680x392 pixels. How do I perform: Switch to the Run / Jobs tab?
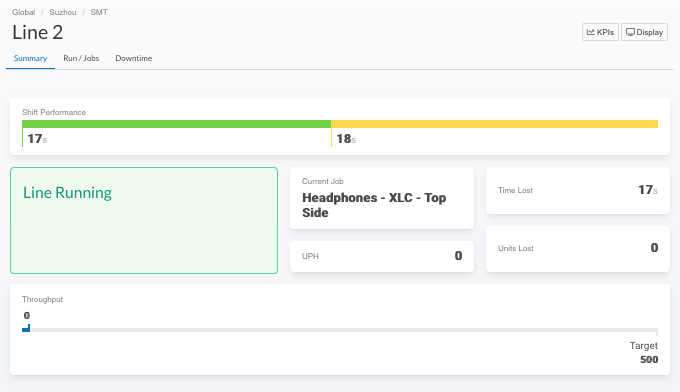click(81, 58)
